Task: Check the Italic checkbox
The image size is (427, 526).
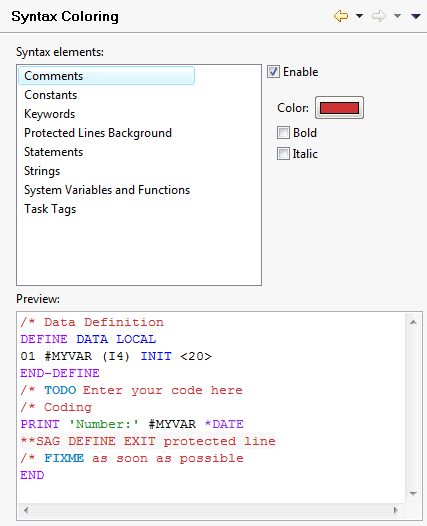Action: [x=283, y=154]
